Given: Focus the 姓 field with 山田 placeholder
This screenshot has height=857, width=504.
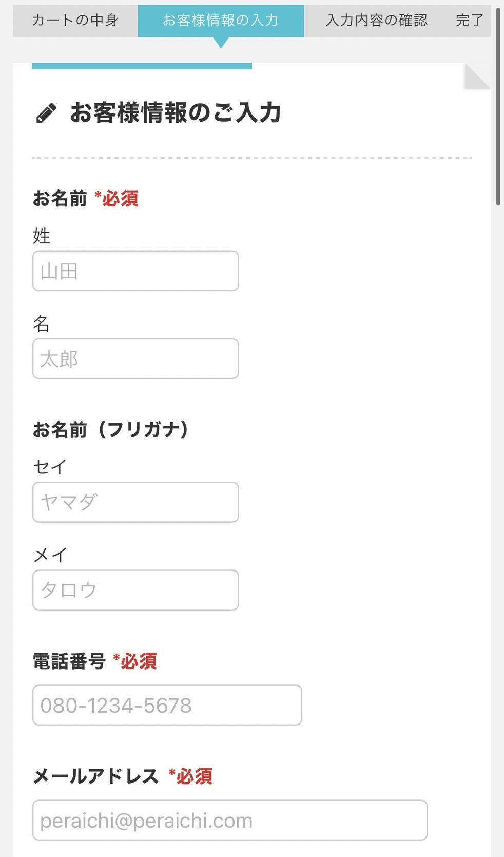Looking at the screenshot, I should [135, 271].
